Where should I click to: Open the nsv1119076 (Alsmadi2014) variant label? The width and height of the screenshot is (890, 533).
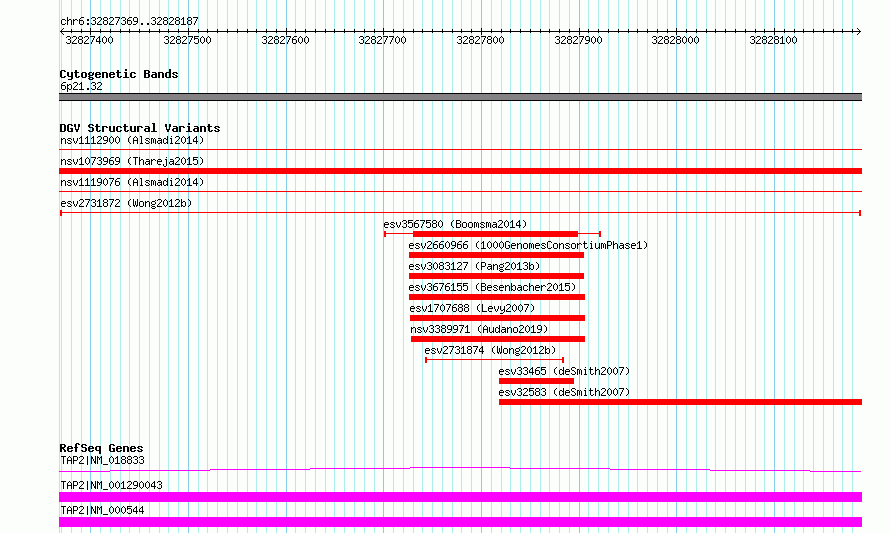(132, 182)
